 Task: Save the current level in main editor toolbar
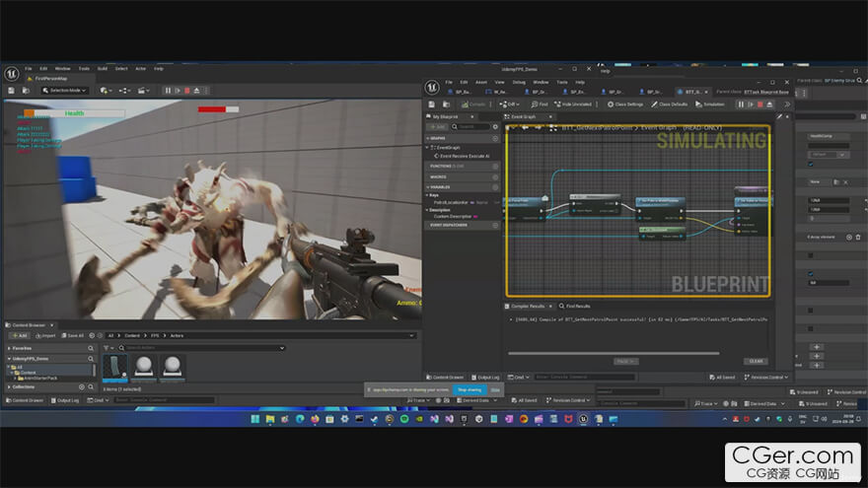click(x=11, y=90)
